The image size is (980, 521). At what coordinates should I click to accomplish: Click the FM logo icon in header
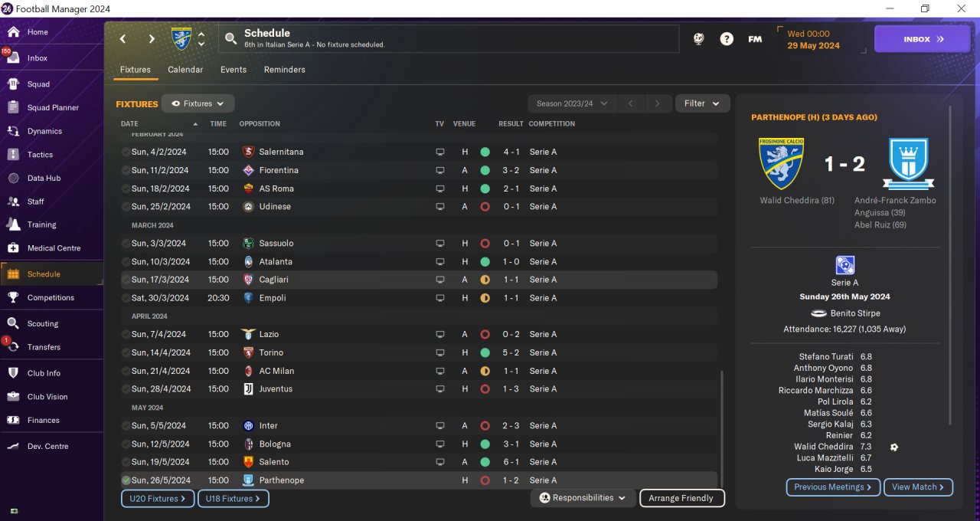755,39
